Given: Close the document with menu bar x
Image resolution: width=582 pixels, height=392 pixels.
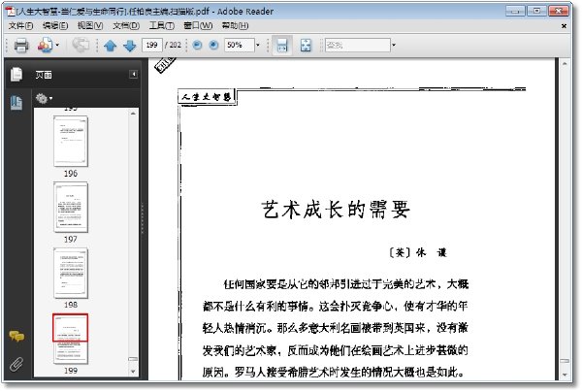Looking at the screenshot, I should click(x=564, y=26).
